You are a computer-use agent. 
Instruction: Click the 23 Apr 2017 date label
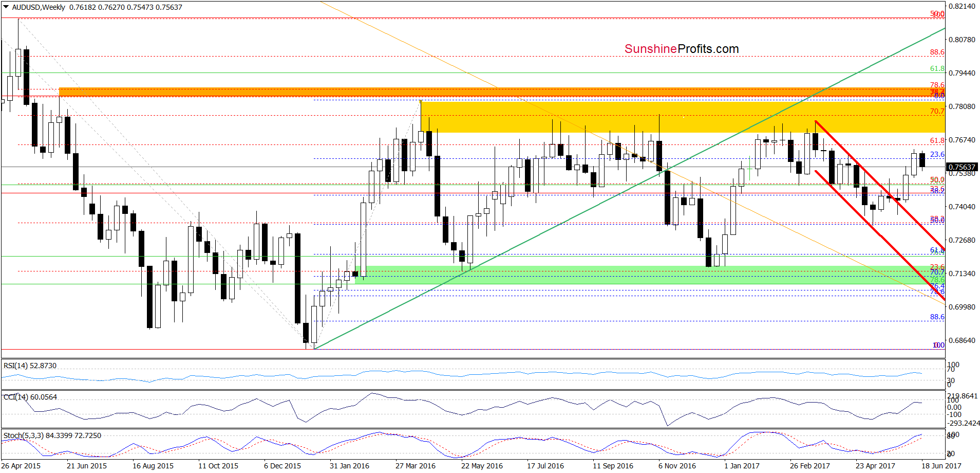pyautogui.click(x=875, y=466)
